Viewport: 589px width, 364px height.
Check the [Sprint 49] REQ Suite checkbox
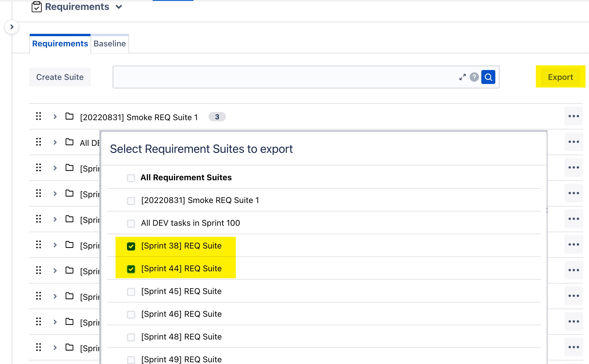131,360
